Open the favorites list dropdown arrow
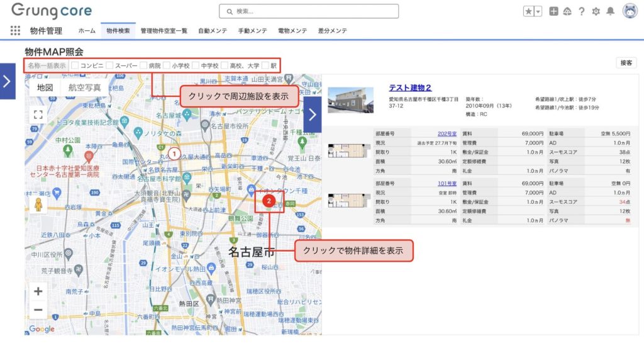The height and width of the screenshot is (346, 644). 538,11
